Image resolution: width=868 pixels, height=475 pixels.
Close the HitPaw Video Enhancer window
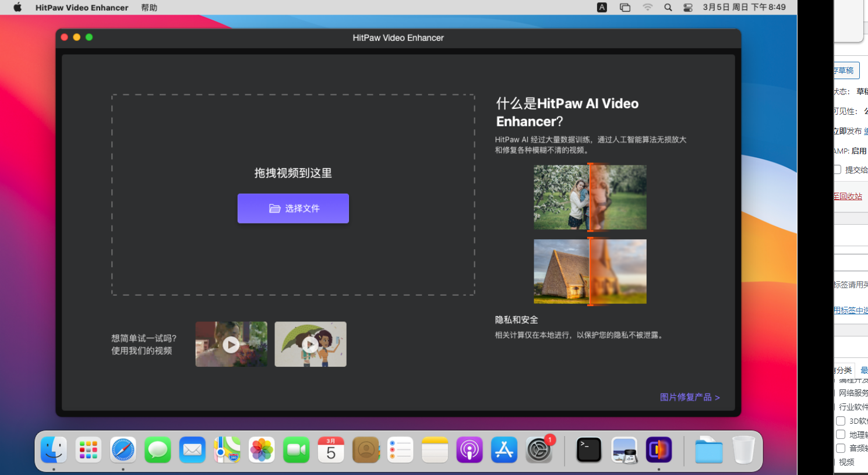pos(64,37)
